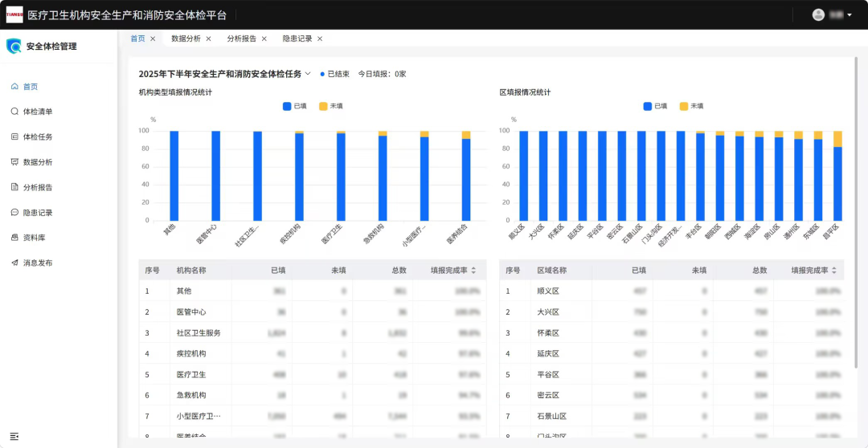This screenshot has height=448, width=868.
Task: Click 今日填报：0家 text
Action: [x=382, y=74]
